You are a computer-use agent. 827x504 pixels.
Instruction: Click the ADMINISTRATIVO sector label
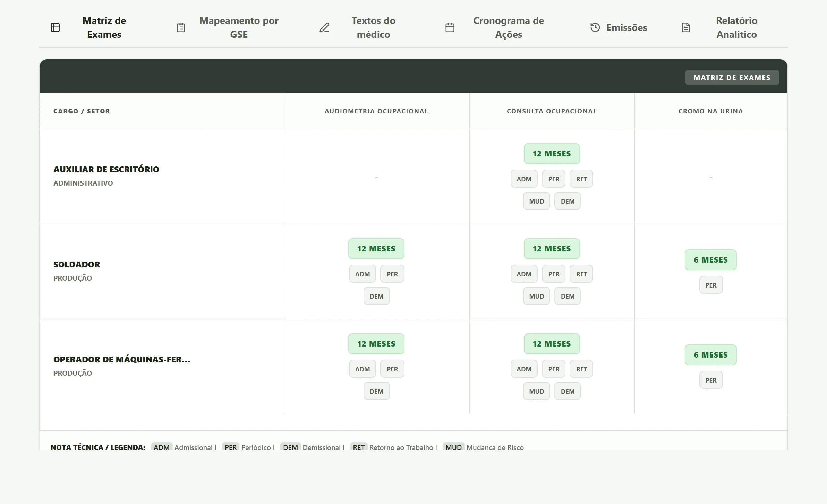[x=83, y=183]
